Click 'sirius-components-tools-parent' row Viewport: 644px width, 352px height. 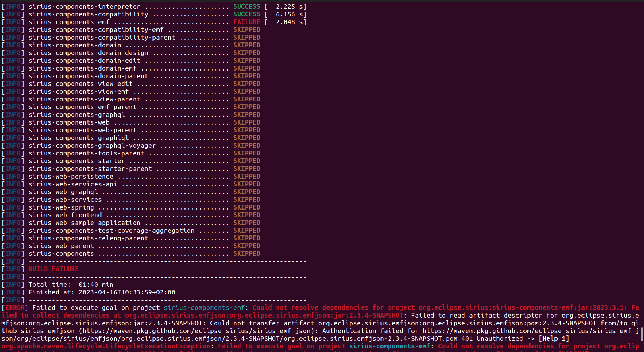coord(131,153)
